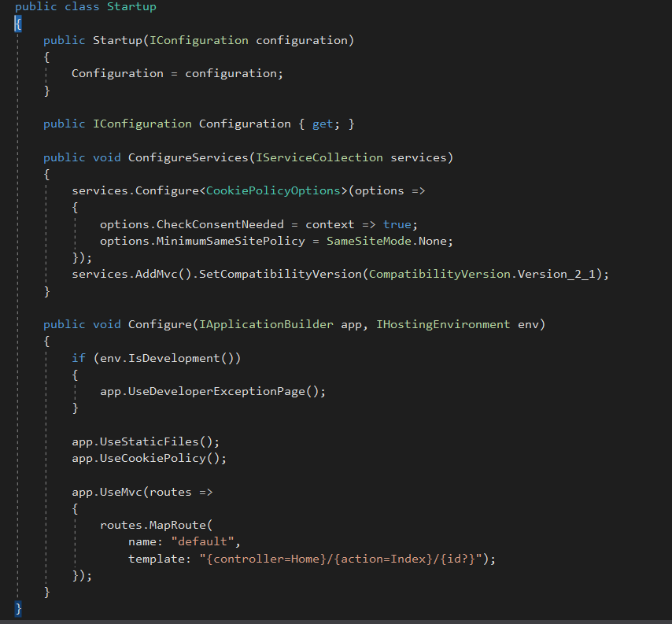Click the IApplicationBuilder parameter type

click(x=266, y=324)
